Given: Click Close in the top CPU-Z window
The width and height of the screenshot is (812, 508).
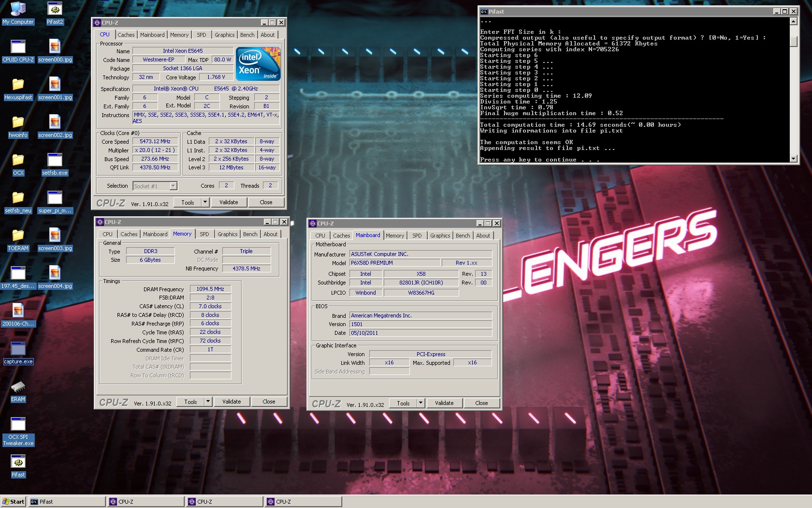Looking at the screenshot, I should click(266, 202).
